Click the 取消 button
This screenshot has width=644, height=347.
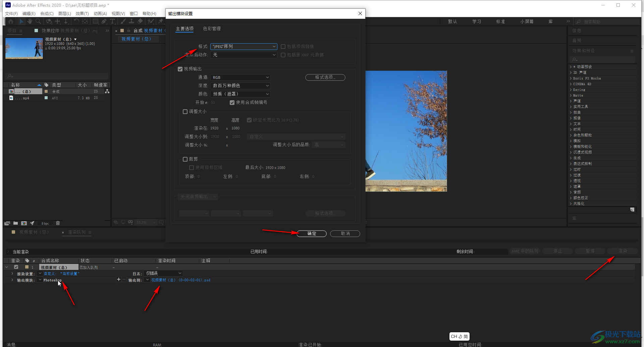click(x=345, y=234)
